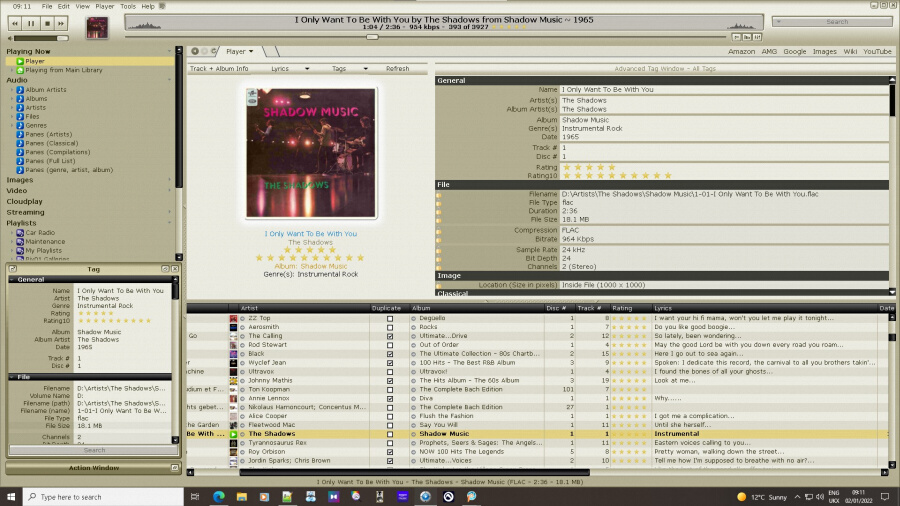Collapse General section in Tag panel

pyautogui.click(x=11, y=280)
